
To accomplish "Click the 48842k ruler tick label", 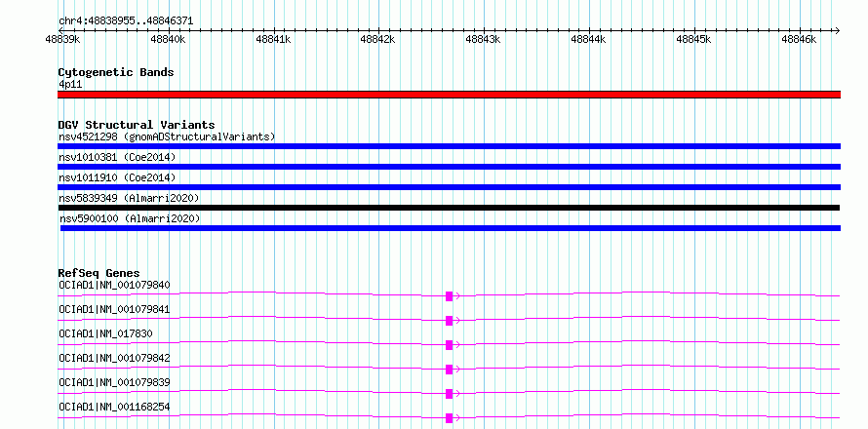I will coord(378,39).
